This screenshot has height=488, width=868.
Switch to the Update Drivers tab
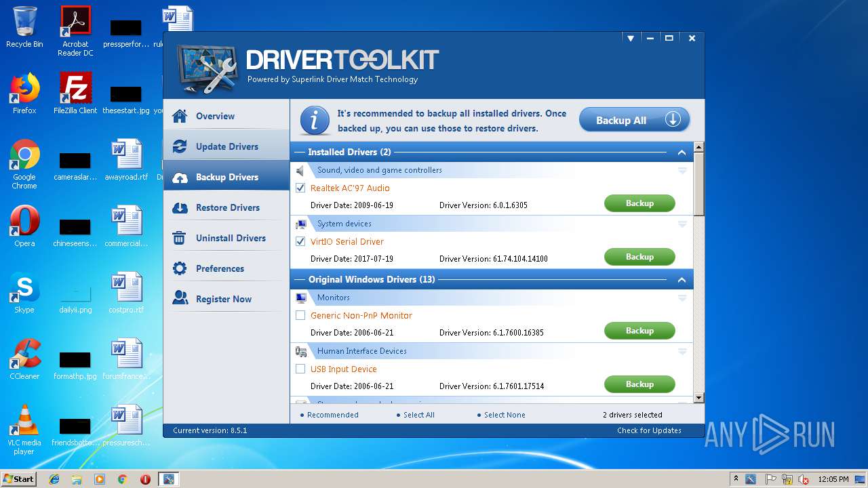(226, 146)
